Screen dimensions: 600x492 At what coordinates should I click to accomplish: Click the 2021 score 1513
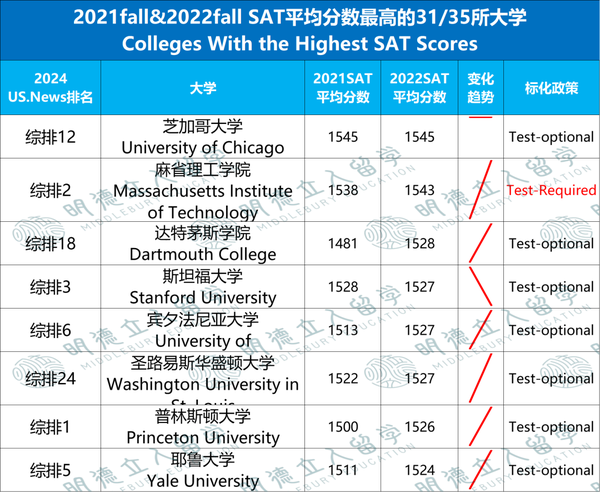tap(343, 330)
